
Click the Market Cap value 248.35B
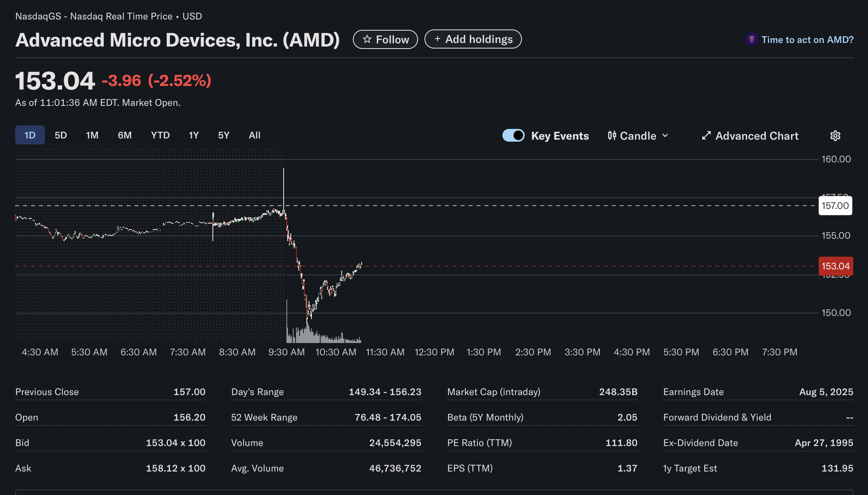pyautogui.click(x=618, y=392)
